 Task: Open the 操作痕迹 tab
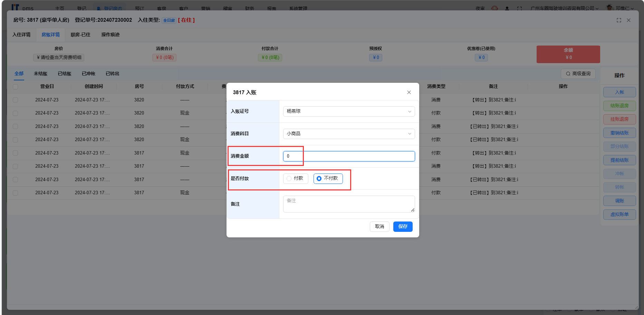pos(110,35)
